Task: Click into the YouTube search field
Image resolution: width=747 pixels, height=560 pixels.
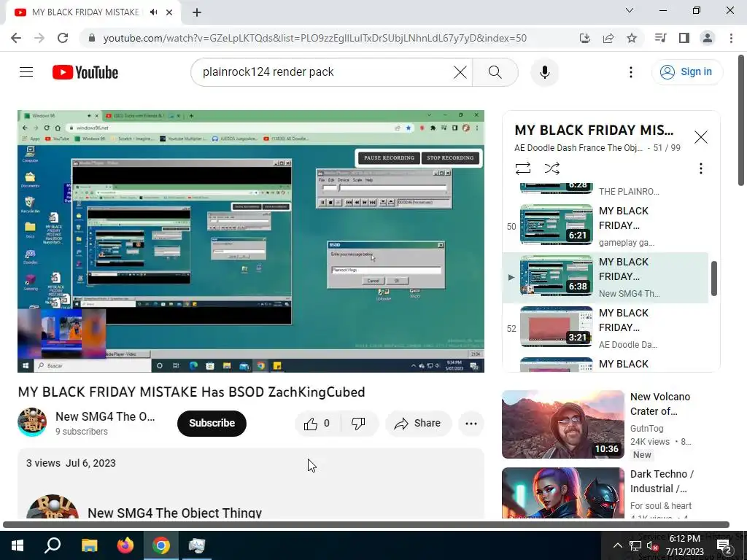Action: [324, 72]
